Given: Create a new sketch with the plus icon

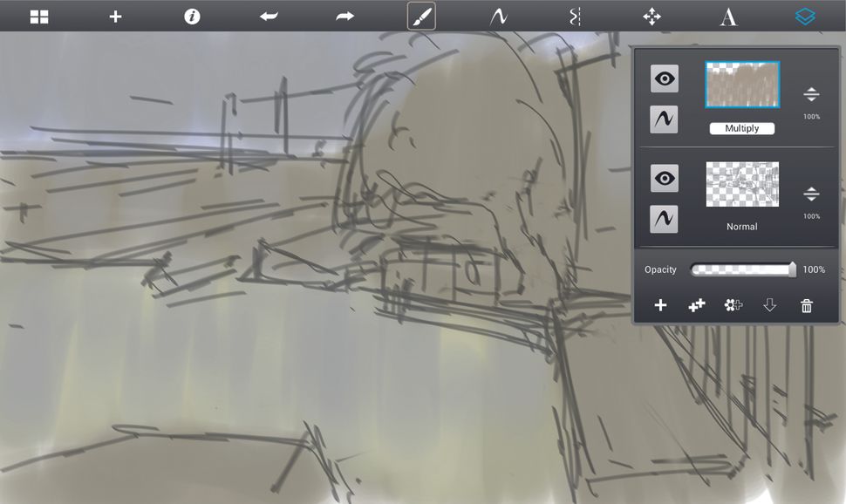Looking at the screenshot, I should [x=114, y=16].
